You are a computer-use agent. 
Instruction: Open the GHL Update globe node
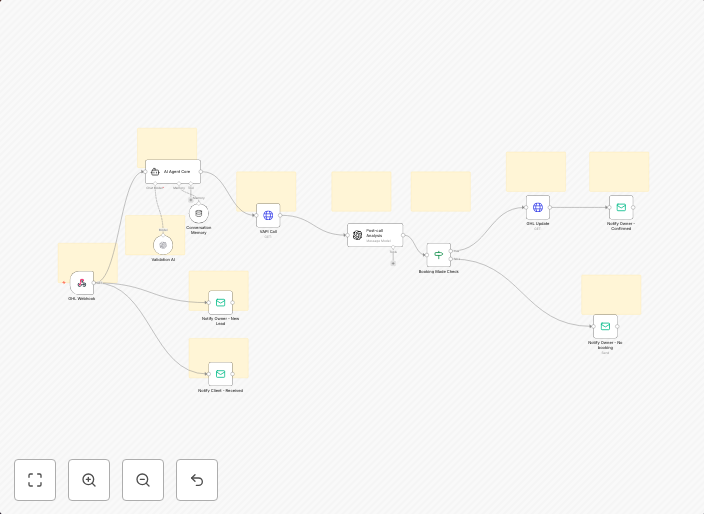pyautogui.click(x=538, y=207)
